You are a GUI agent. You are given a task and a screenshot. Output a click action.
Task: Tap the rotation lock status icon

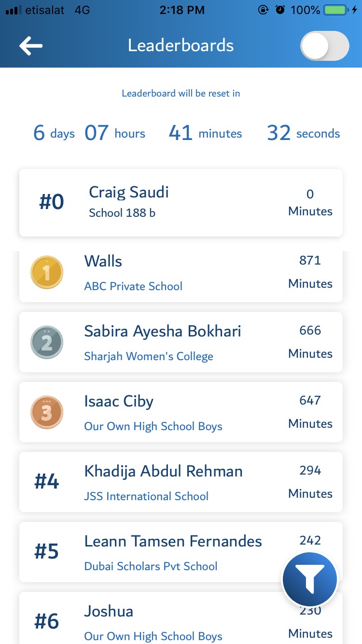tap(264, 10)
